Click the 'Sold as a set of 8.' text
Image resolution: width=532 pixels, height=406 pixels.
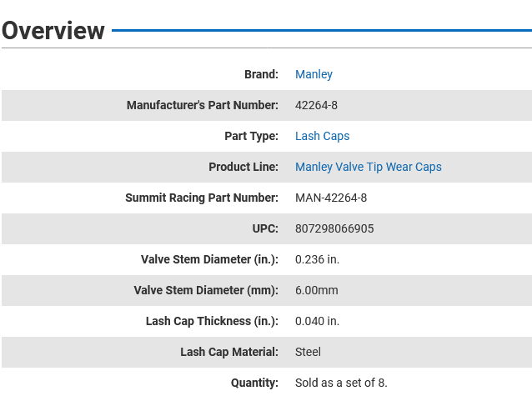click(x=341, y=383)
